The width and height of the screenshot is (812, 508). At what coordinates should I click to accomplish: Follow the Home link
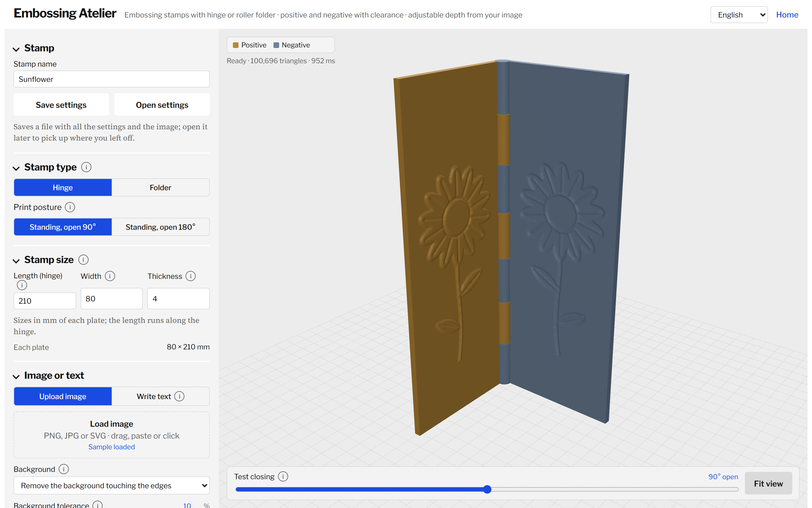(787, 14)
